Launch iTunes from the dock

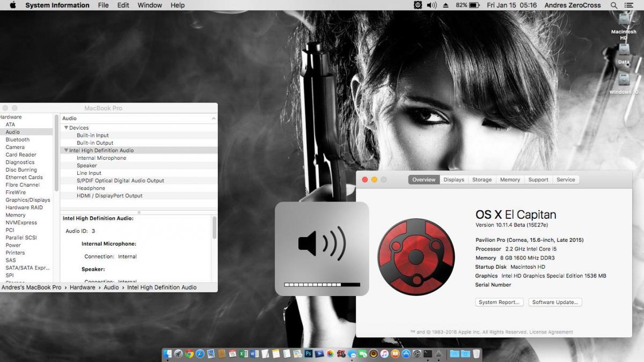point(384,354)
